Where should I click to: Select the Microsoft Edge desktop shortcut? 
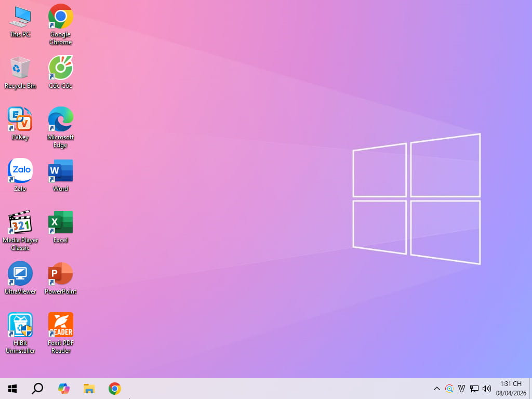[60, 128]
